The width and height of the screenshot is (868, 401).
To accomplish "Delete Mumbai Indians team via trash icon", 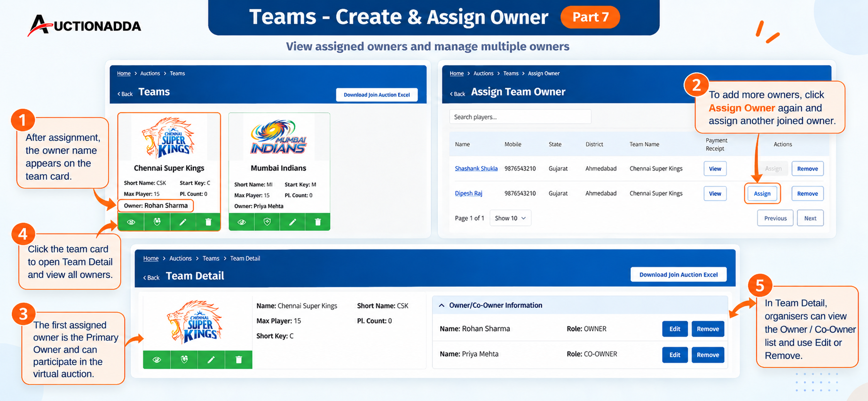I will tap(318, 222).
